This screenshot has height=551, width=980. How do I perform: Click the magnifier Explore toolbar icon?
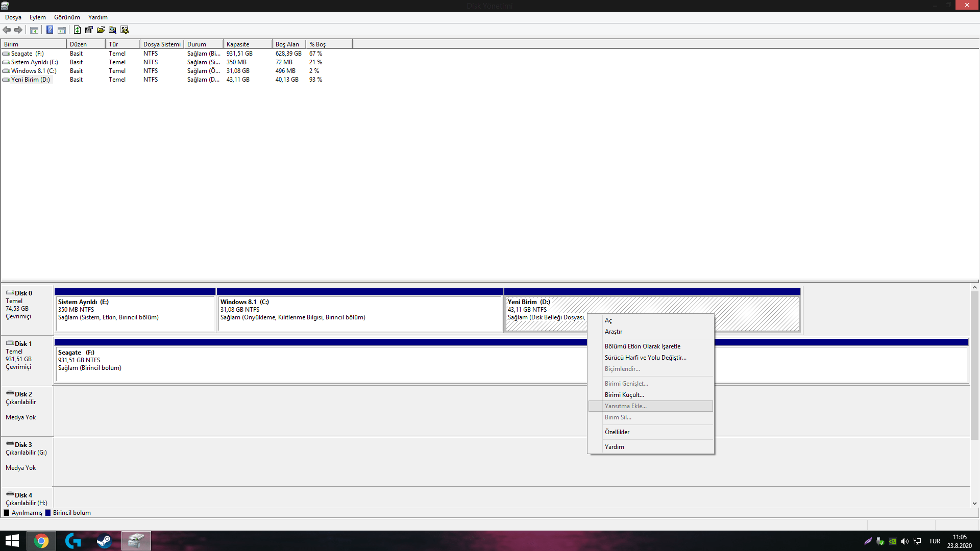click(x=112, y=30)
